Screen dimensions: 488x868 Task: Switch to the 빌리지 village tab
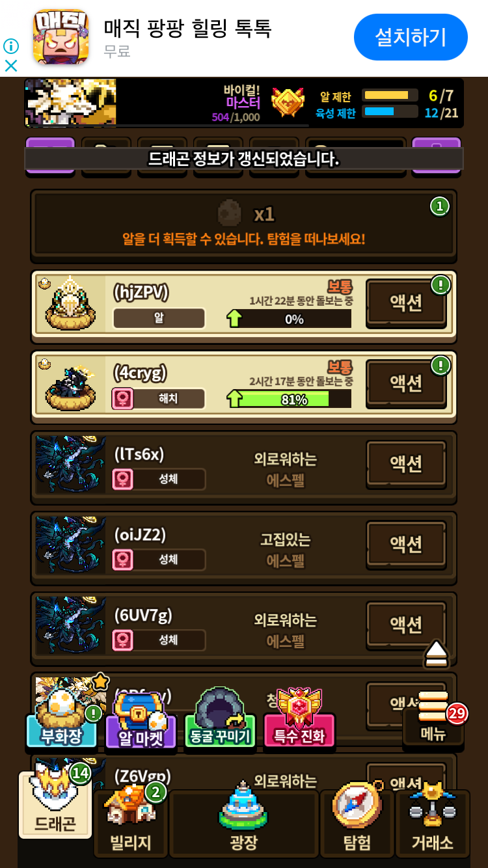pos(131,824)
